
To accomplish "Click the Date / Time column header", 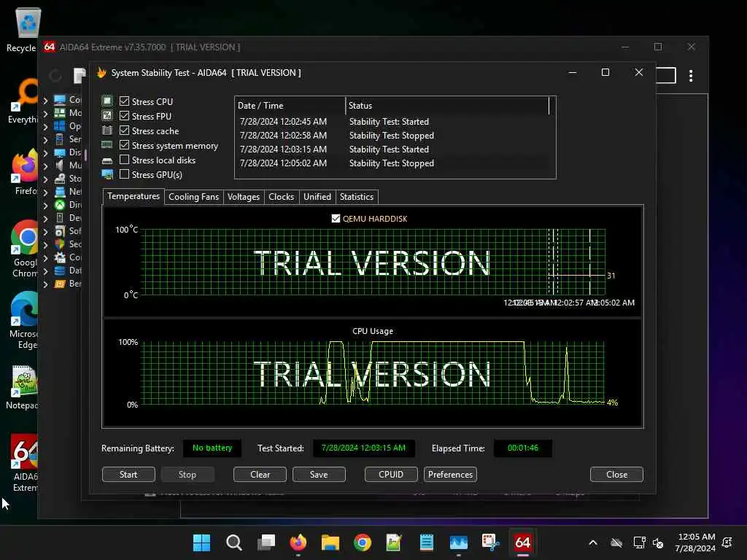I will (x=290, y=106).
